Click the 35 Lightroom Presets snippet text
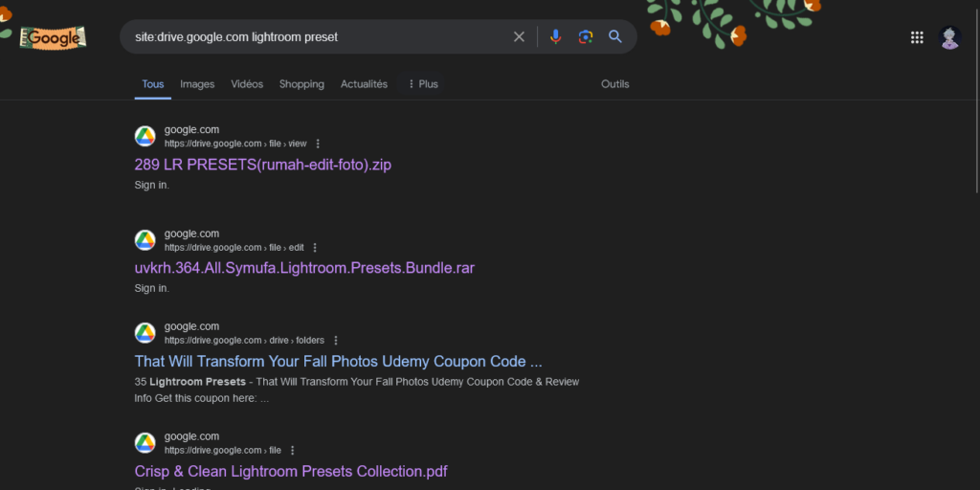This screenshot has height=490, width=980. click(x=357, y=390)
